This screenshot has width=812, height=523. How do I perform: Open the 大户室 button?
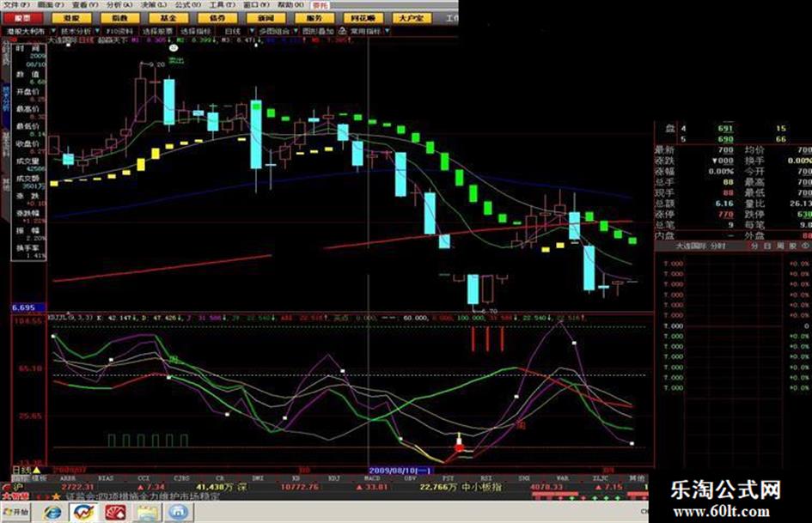[x=412, y=18]
